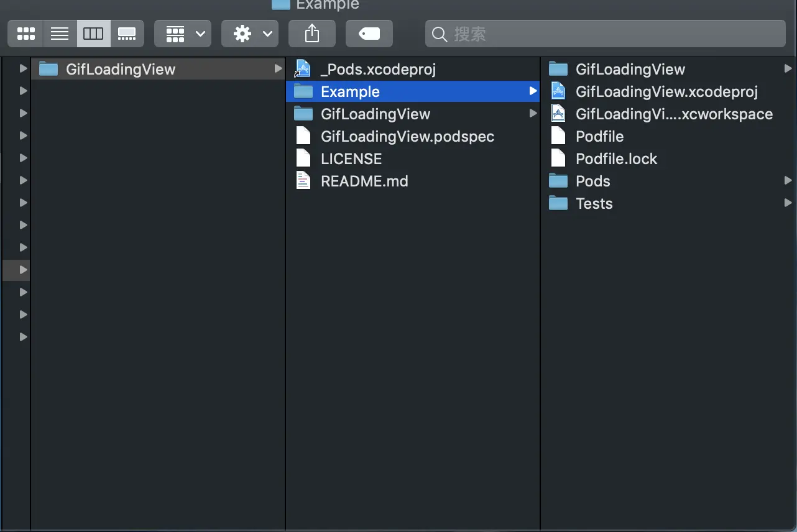Viewport: 797px width, 532px height.
Task: Click the GifLoadingView.podspec file icon
Action: tap(303, 136)
